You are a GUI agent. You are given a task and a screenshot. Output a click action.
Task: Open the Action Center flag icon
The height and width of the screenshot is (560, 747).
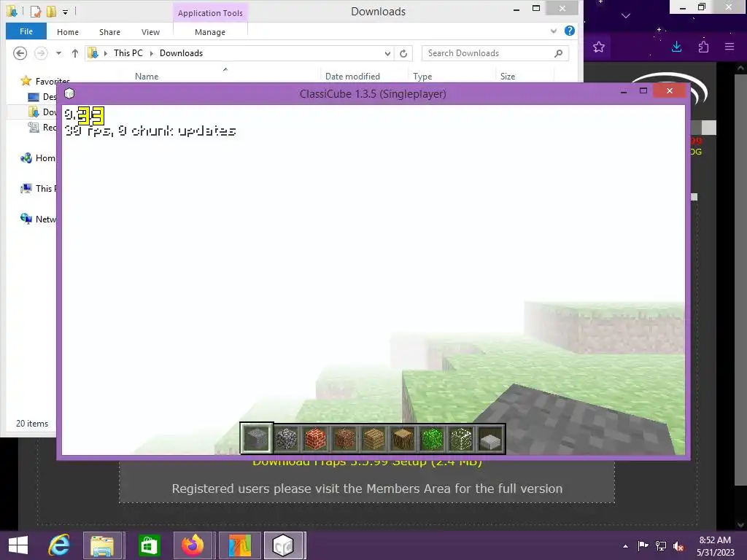(x=643, y=546)
